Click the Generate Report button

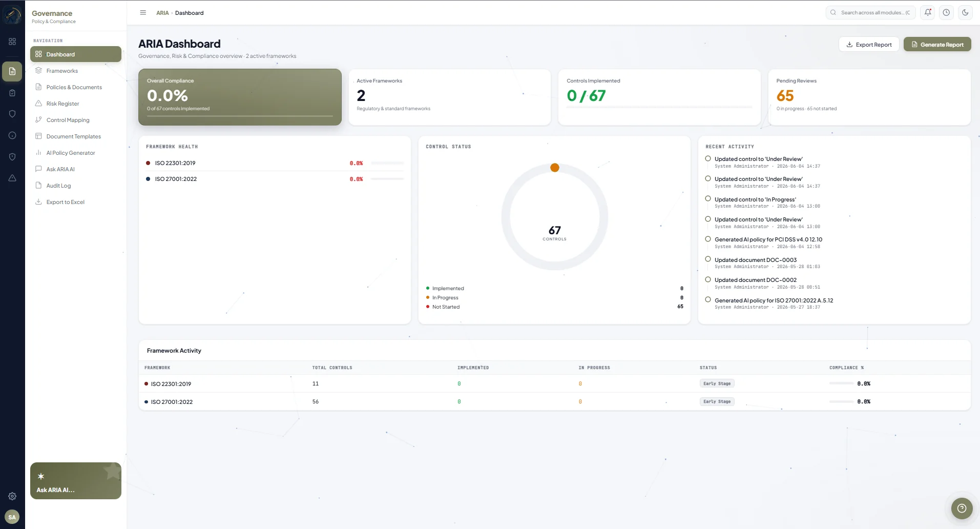937,45
